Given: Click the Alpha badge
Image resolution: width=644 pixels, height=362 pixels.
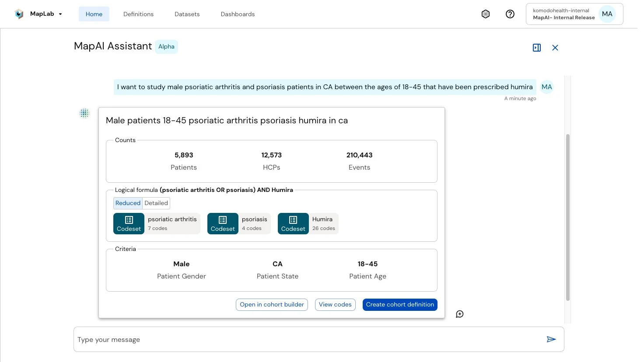Looking at the screenshot, I should pyautogui.click(x=166, y=47).
